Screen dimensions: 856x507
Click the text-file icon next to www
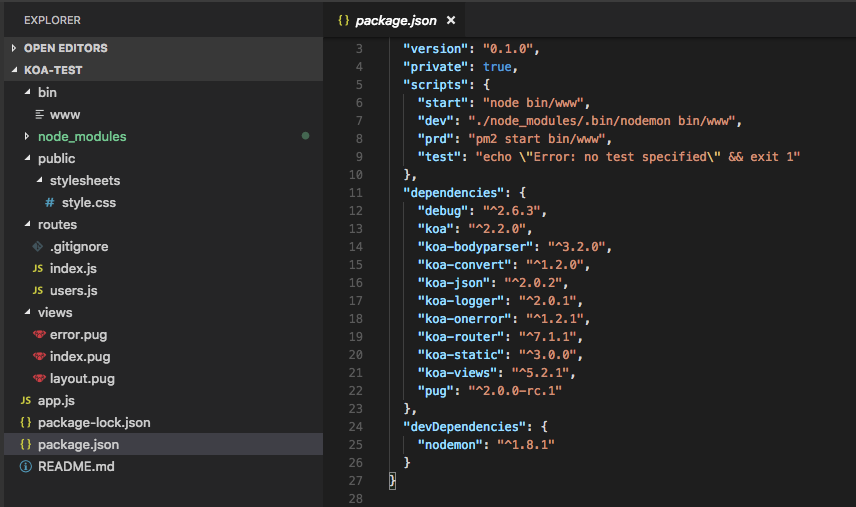pyautogui.click(x=39, y=114)
